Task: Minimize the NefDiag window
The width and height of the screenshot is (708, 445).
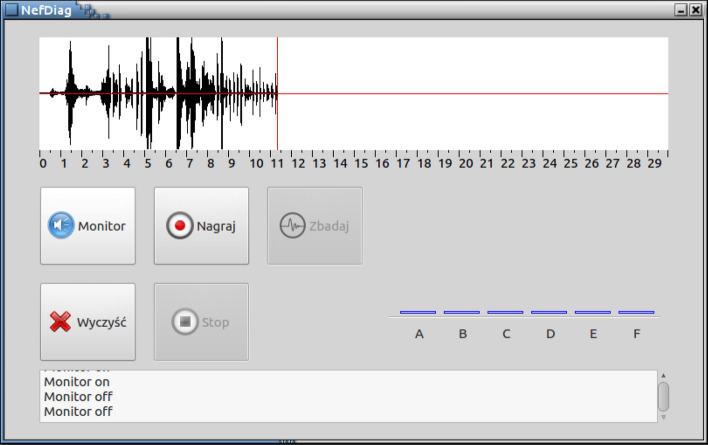Action: coord(680,9)
